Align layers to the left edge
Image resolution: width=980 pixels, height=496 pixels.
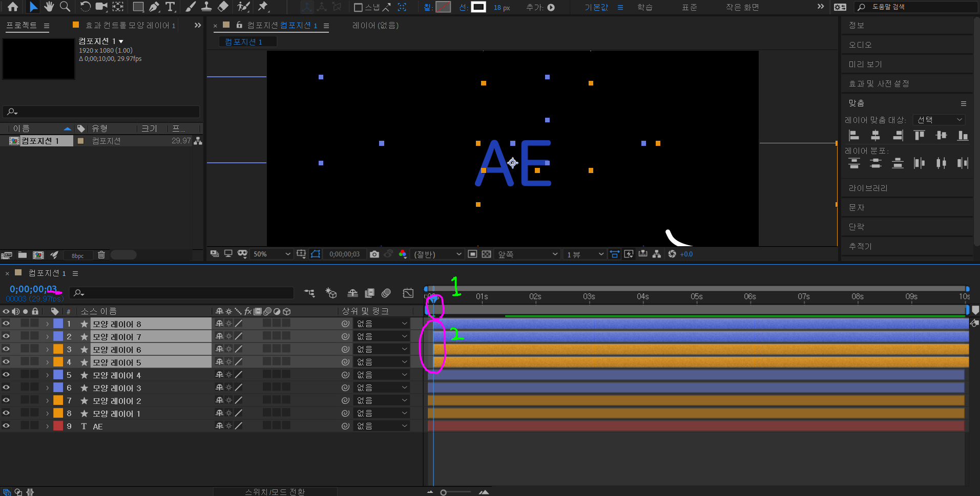pyautogui.click(x=853, y=135)
